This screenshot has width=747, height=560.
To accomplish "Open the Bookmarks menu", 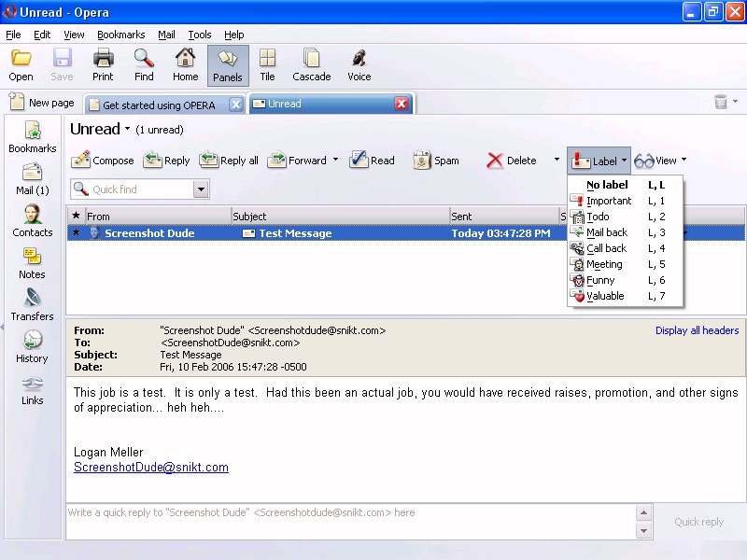I will tap(121, 35).
